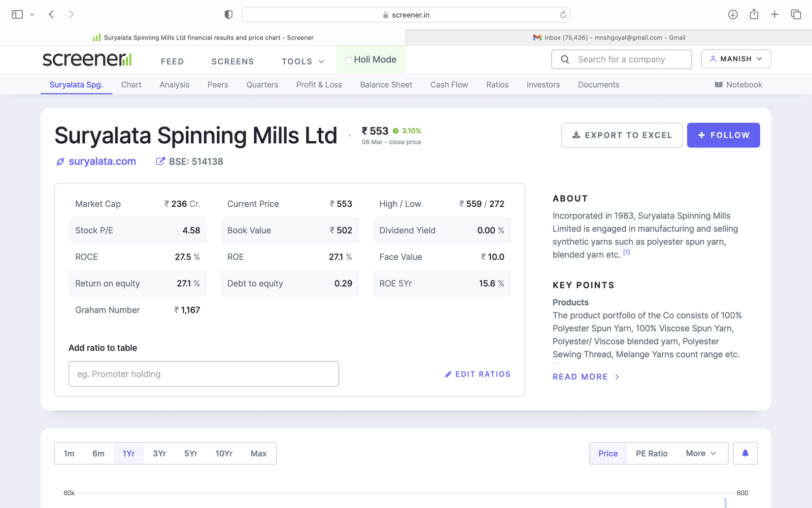Open the Notebook panel
The height and width of the screenshot is (508, 812).
(x=738, y=85)
